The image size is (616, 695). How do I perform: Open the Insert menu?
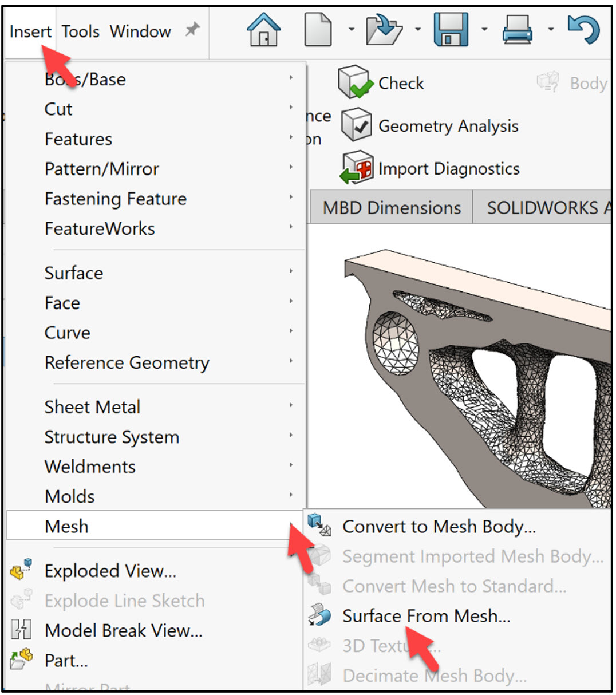point(30,31)
